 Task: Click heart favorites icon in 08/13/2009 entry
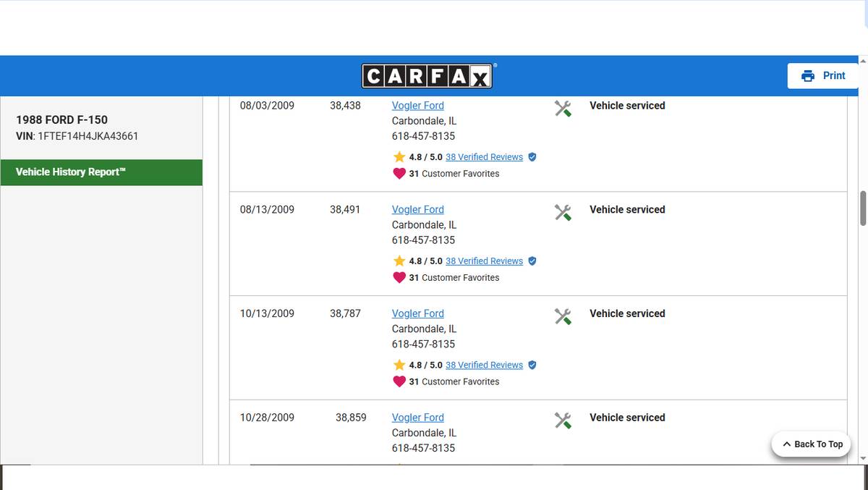(x=399, y=278)
